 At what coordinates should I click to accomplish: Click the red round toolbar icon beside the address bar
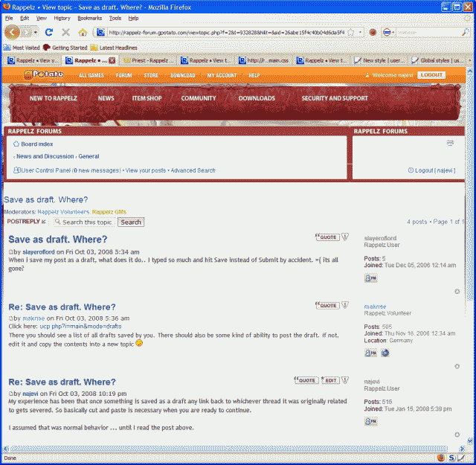coord(373,32)
